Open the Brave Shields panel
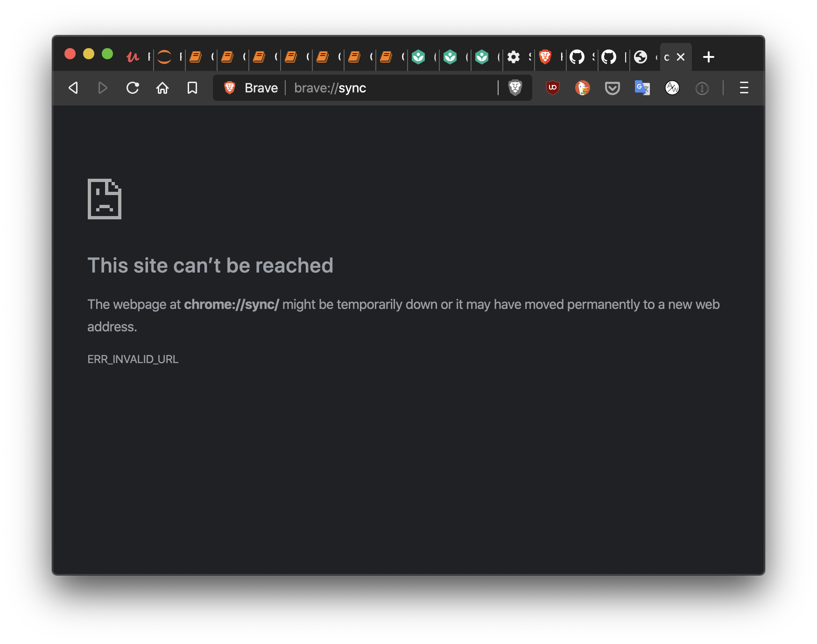 pyautogui.click(x=515, y=88)
